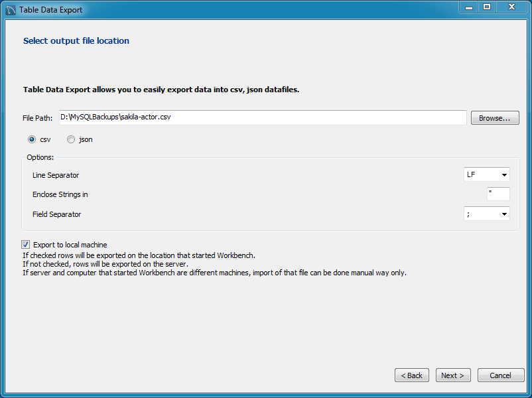Expand the LF line separator options list
This screenshot has width=532, height=398.
pyautogui.click(x=504, y=174)
